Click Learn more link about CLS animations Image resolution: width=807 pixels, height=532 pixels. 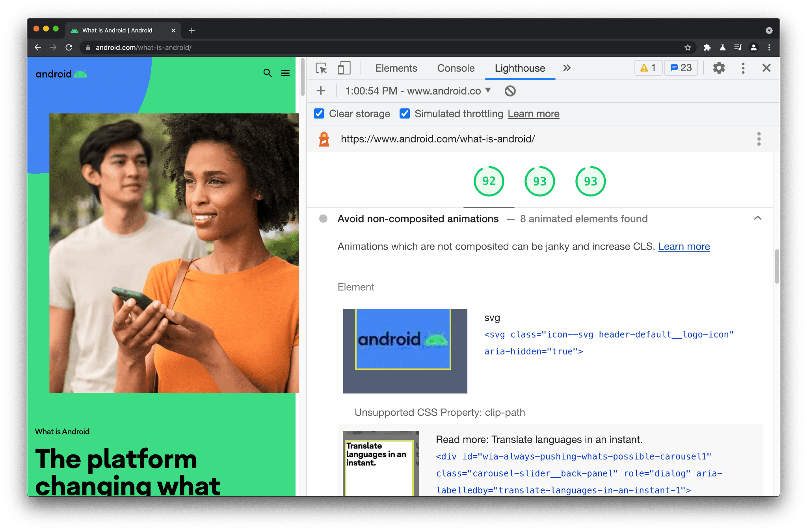[685, 246]
